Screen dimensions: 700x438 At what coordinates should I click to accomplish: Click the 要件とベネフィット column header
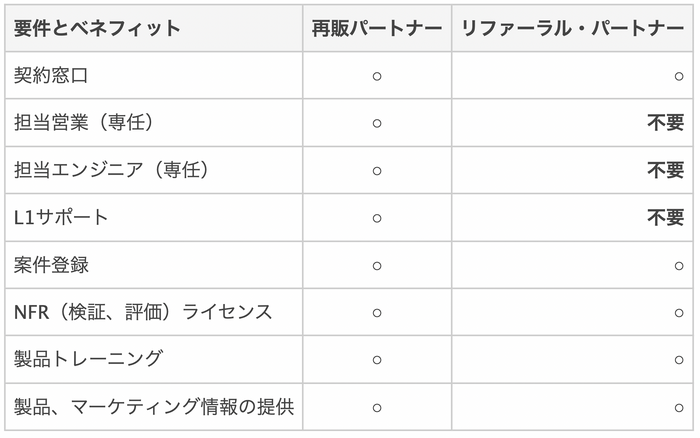[x=98, y=28]
